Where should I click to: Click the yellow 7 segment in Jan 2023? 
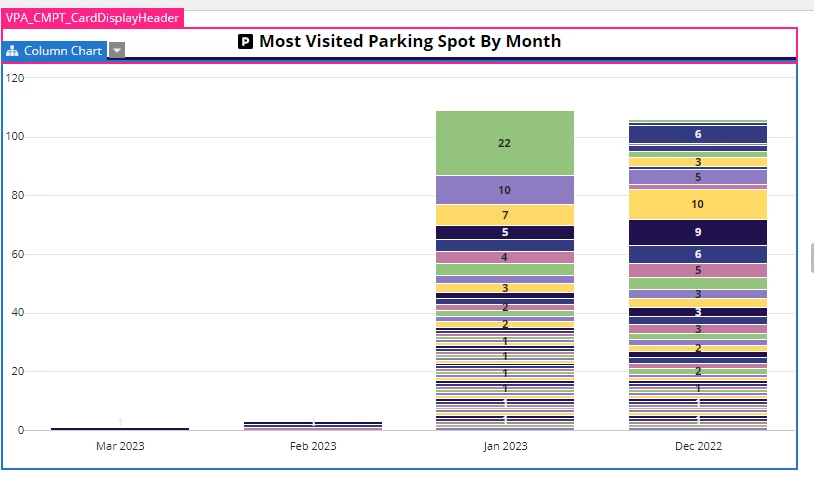coord(505,215)
